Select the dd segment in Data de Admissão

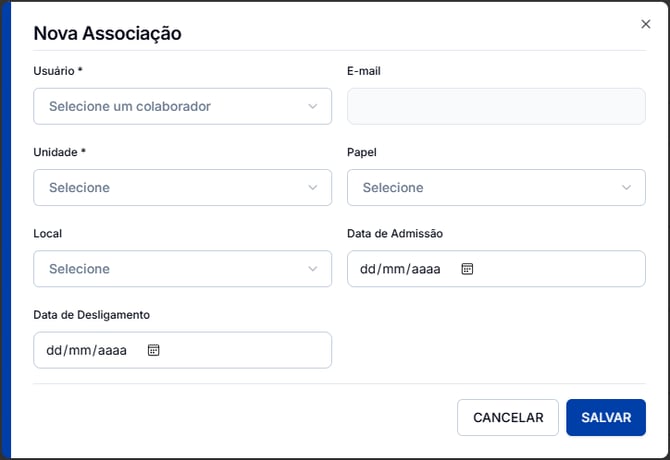368,269
